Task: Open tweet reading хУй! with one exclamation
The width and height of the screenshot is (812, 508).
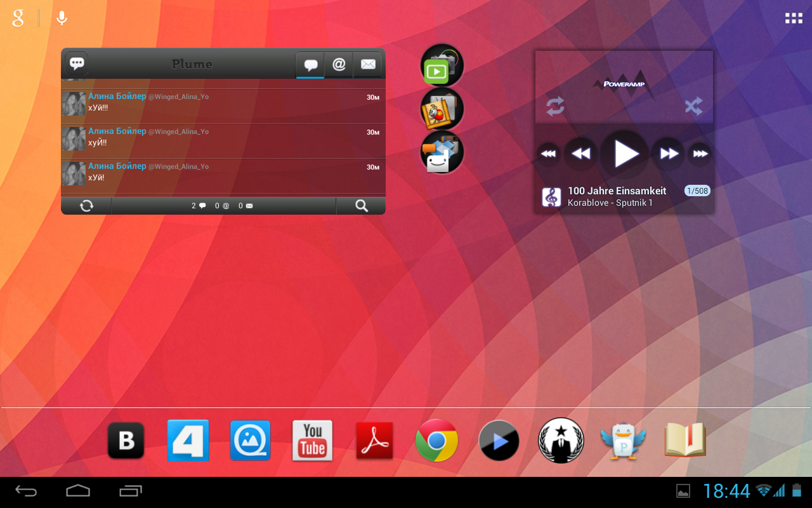Action: click(x=223, y=176)
